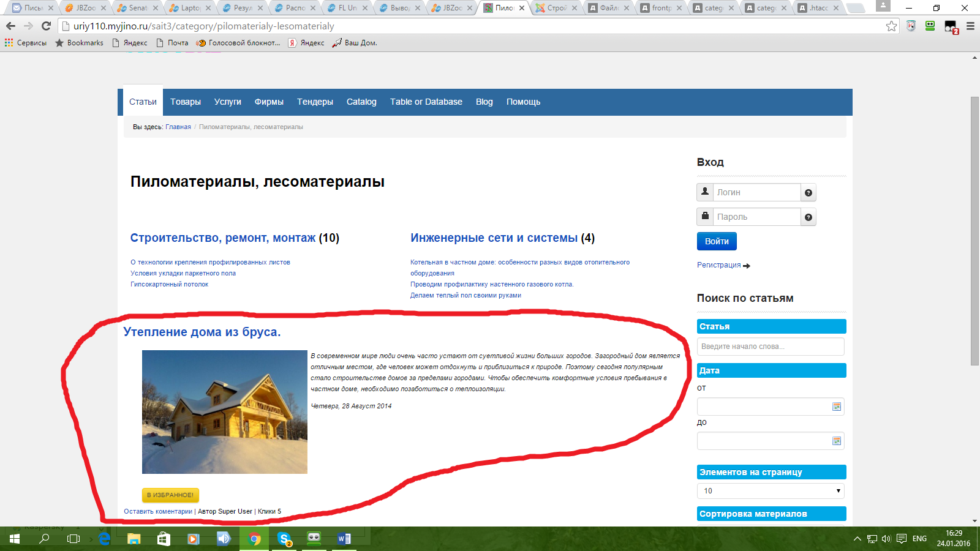The image size is (980, 551).
Task: Open Skype from the taskbar
Action: coord(284,539)
